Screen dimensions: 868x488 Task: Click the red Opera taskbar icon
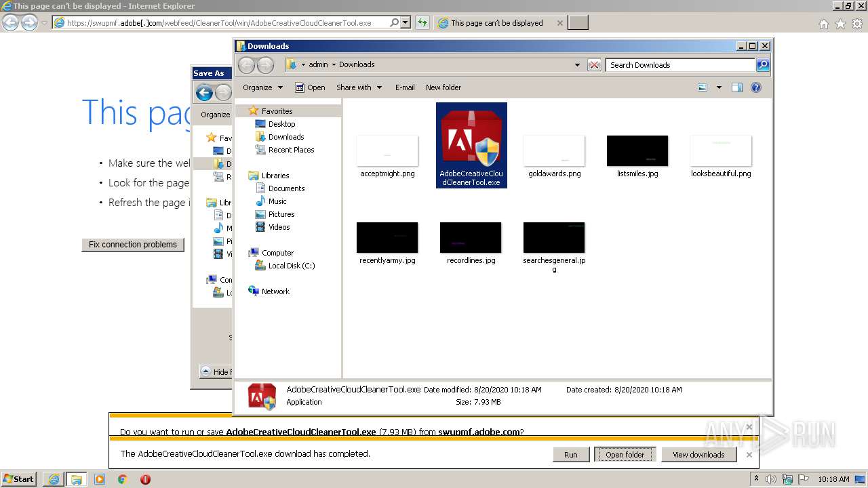(145, 479)
